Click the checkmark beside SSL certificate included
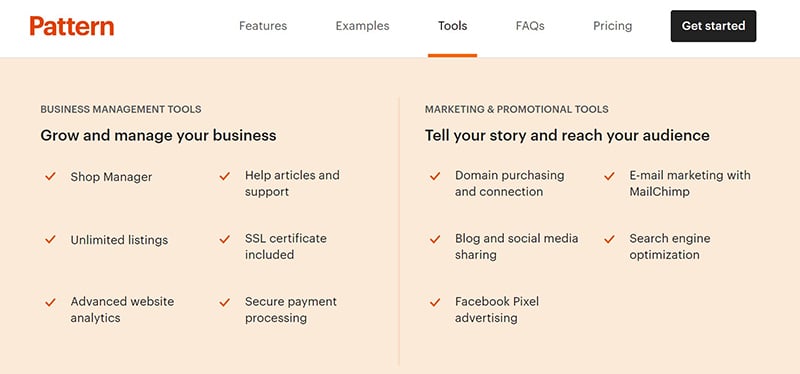 (x=224, y=239)
